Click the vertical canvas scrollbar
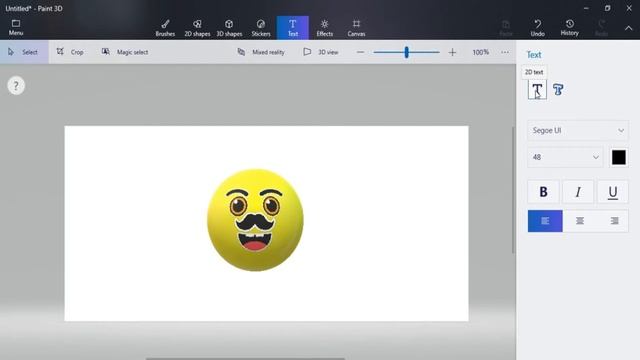The image size is (640, 360). pos(513,190)
